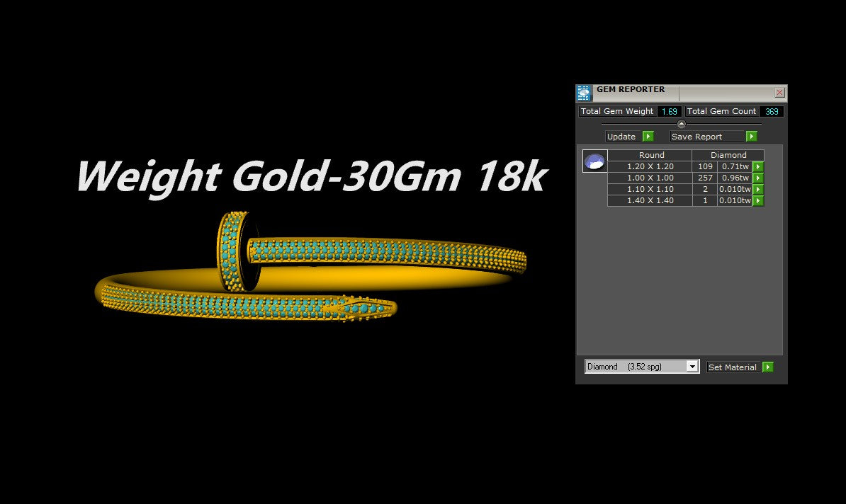Click the Set Material button label

click(733, 367)
